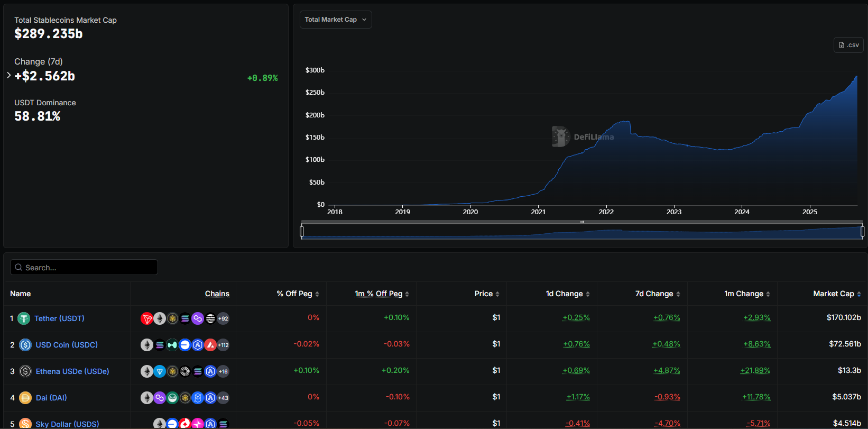
Task: Click the Sky Dollar logo icon
Action: tap(25, 424)
